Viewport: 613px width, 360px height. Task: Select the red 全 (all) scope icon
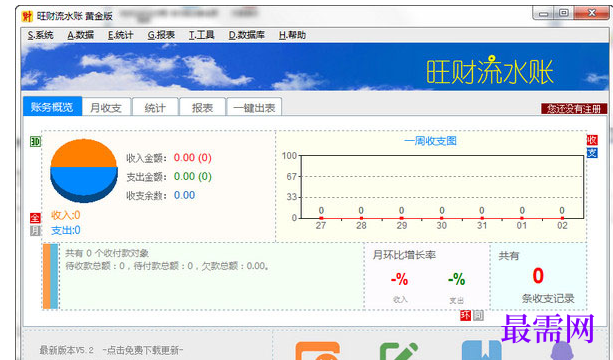[35, 218]
